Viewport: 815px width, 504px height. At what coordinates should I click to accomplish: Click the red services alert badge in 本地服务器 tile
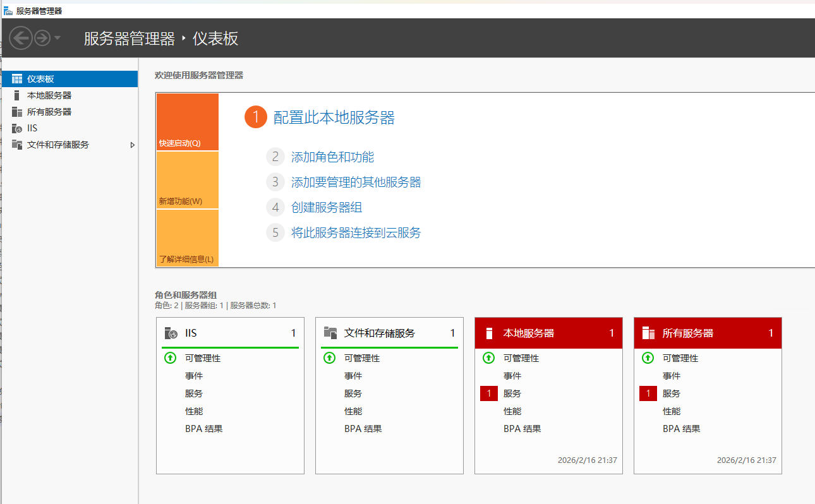tap(488, 393)
